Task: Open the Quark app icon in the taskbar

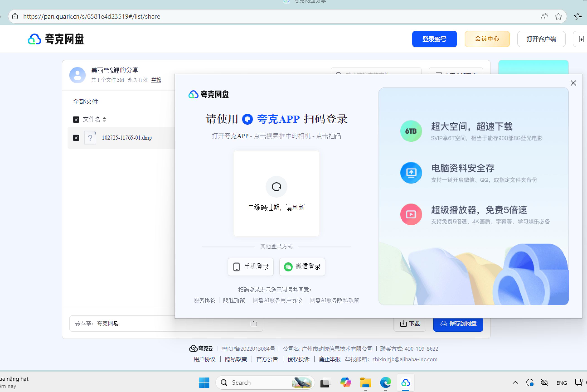Action: 405,382
